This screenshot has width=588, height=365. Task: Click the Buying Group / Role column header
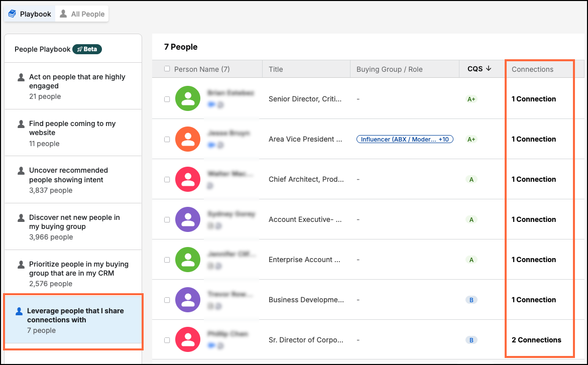tap(389, 69)
